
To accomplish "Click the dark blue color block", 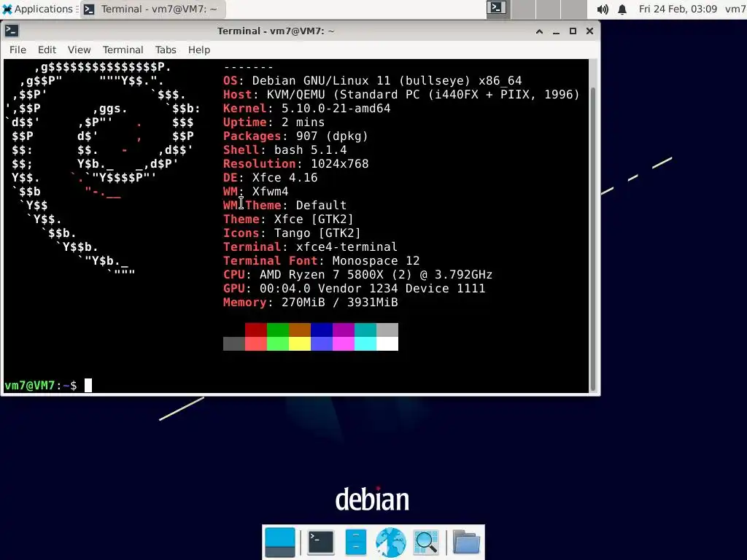I will pos(322,330).
